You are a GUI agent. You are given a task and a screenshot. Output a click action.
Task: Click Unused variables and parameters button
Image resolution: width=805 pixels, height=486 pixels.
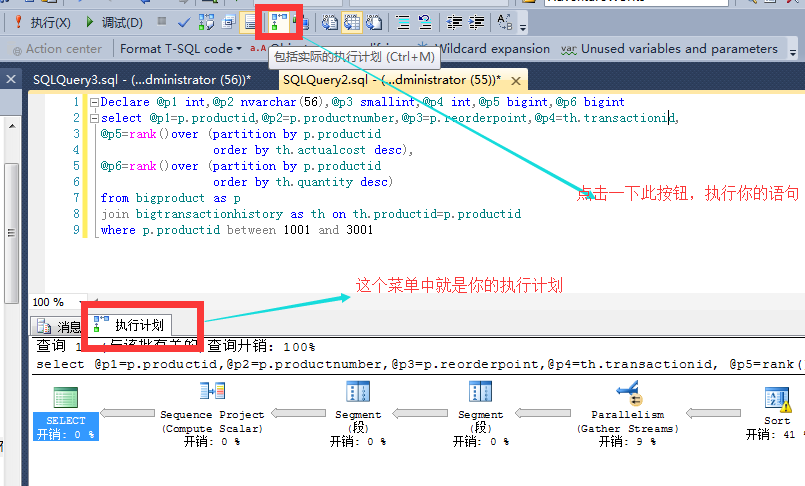coord(669,49)
